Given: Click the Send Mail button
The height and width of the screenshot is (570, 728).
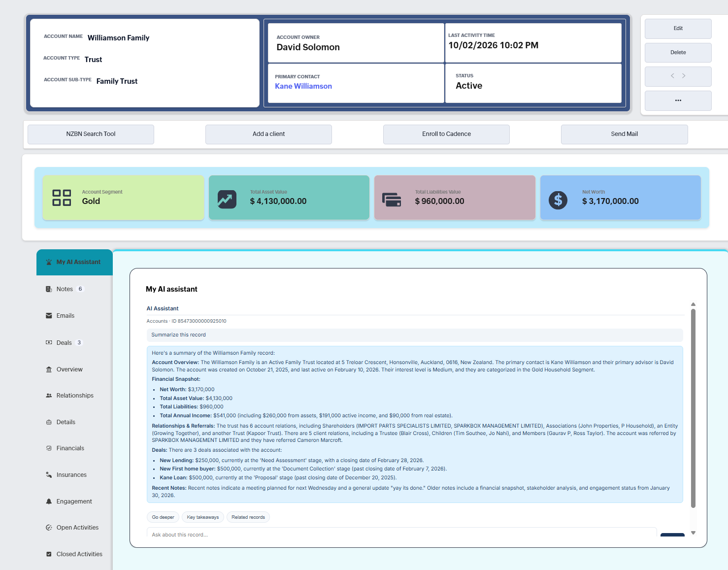Looking at the screenshot, I should tap(625, 134).
